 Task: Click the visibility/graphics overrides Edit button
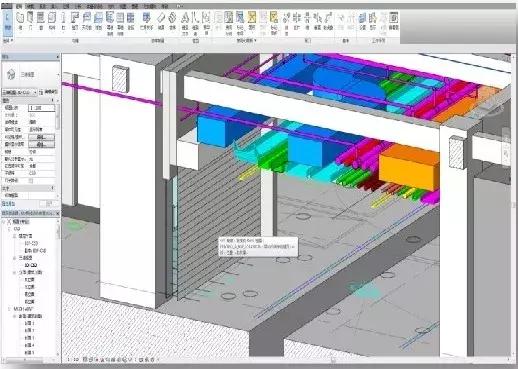click(42, 137)
